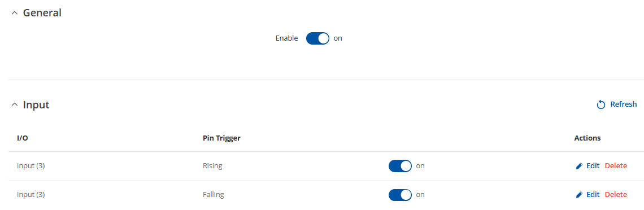644x210 pixels.
Task: Select the Input (3) cell of the Rising row
Action: [31, 166]
